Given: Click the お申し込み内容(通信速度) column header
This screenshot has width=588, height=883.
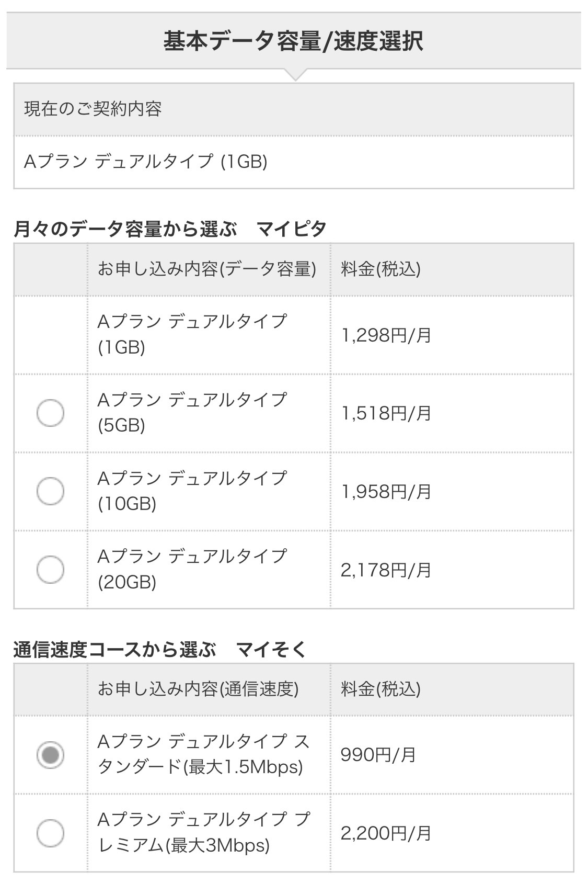Looking at the screenshot, I should pyautogui.click(x=198, y=689).
